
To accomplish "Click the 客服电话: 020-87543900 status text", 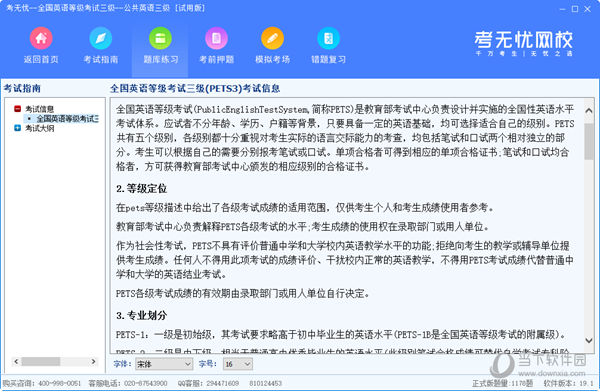I will pyautogui.click(x=128, y=383).
